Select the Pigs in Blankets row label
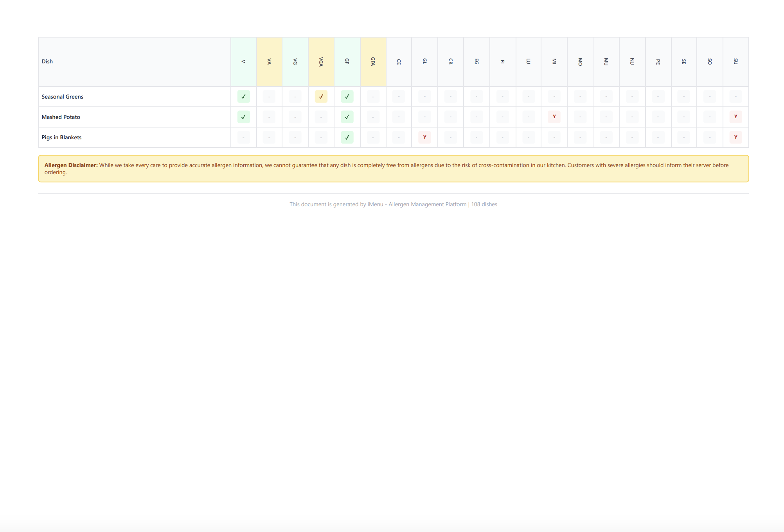The height and width of the screenshot is (532, 784). 61,137
